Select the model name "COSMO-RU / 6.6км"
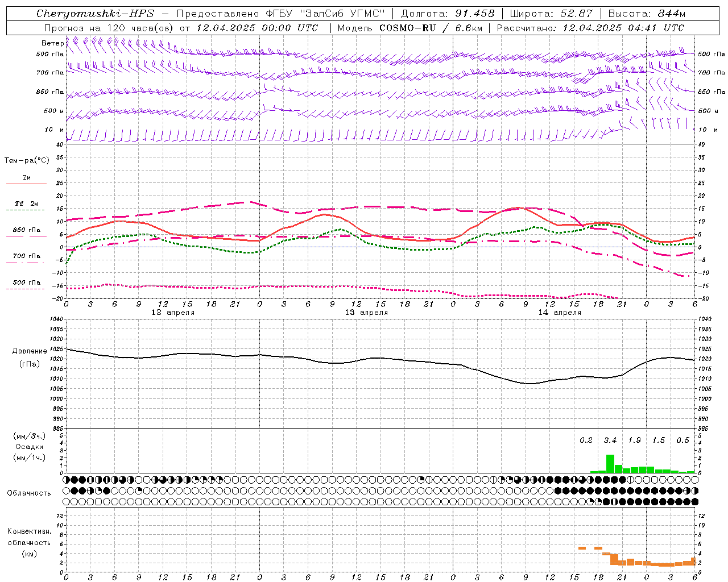 [x=431, y=28]
